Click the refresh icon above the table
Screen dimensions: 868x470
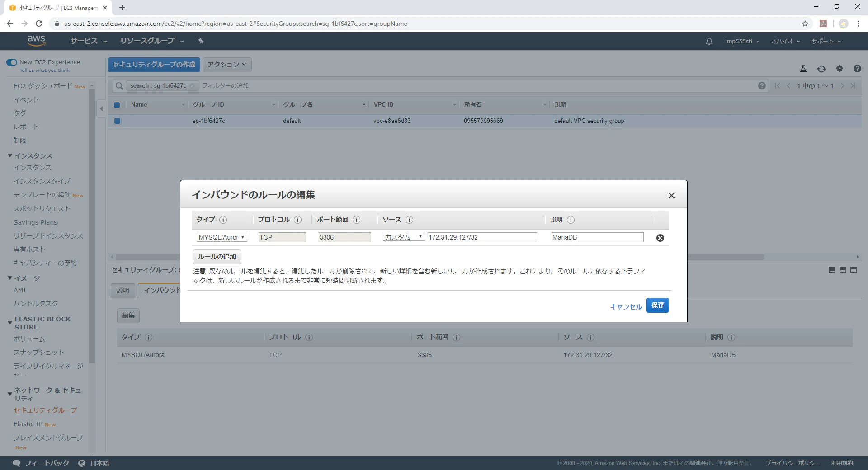[821, 69]
